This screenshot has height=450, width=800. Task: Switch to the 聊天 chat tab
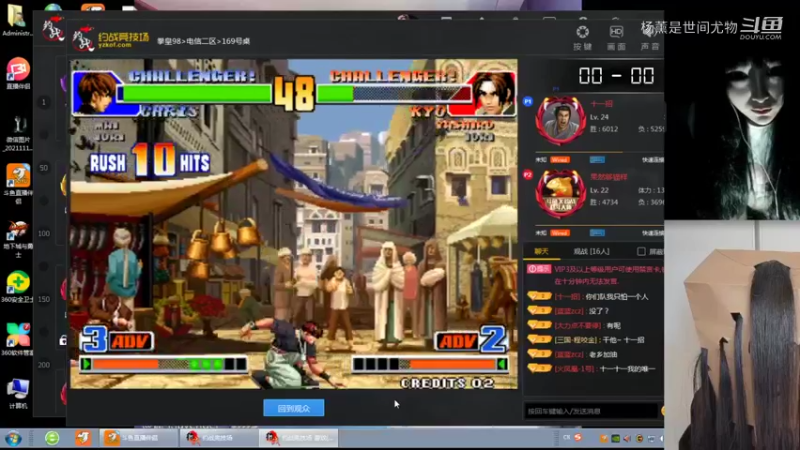tap(541, 251)
